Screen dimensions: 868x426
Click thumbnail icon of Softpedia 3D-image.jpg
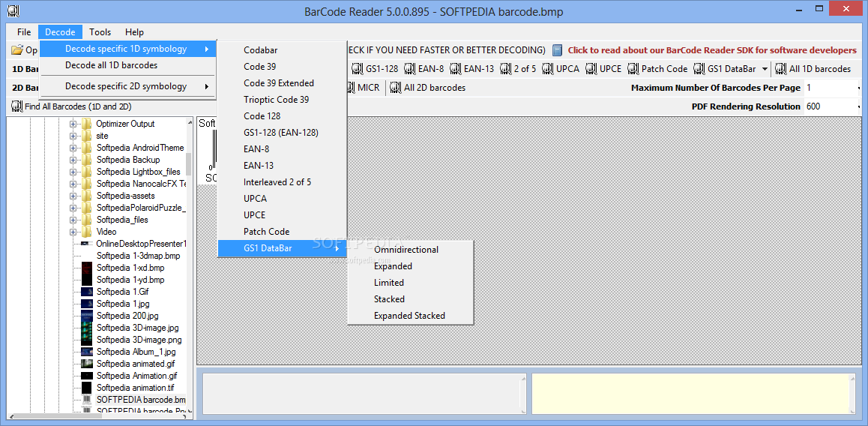click(x=86, y=328)
